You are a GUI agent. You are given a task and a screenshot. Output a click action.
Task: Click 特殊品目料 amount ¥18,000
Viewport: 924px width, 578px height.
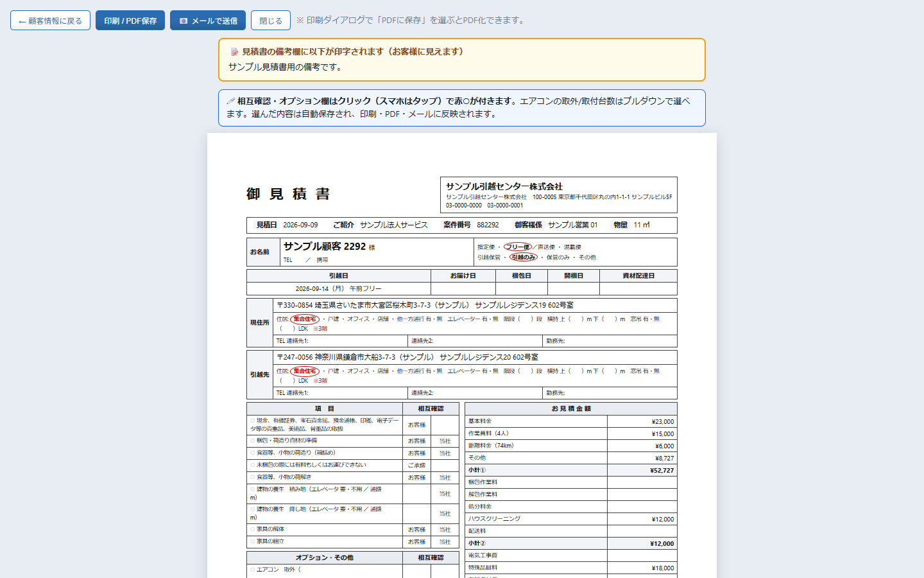[x=662, y=568]
